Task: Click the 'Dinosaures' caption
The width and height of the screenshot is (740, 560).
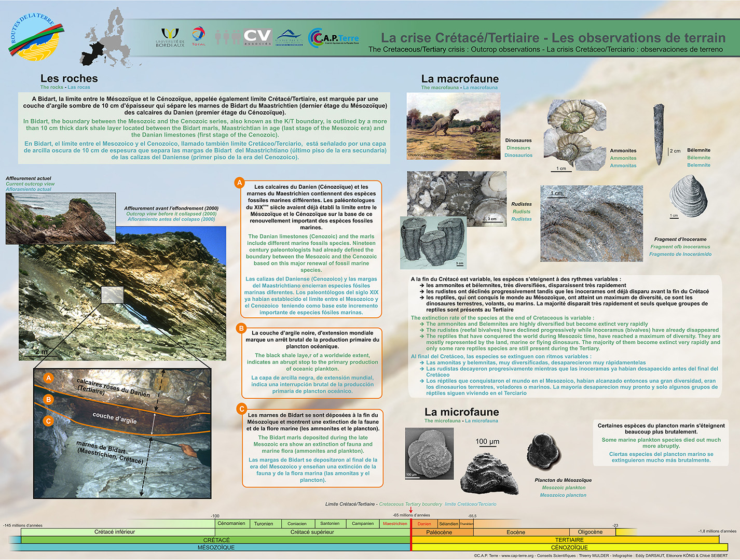Action: pyautogui.click(x=518, y=141)
